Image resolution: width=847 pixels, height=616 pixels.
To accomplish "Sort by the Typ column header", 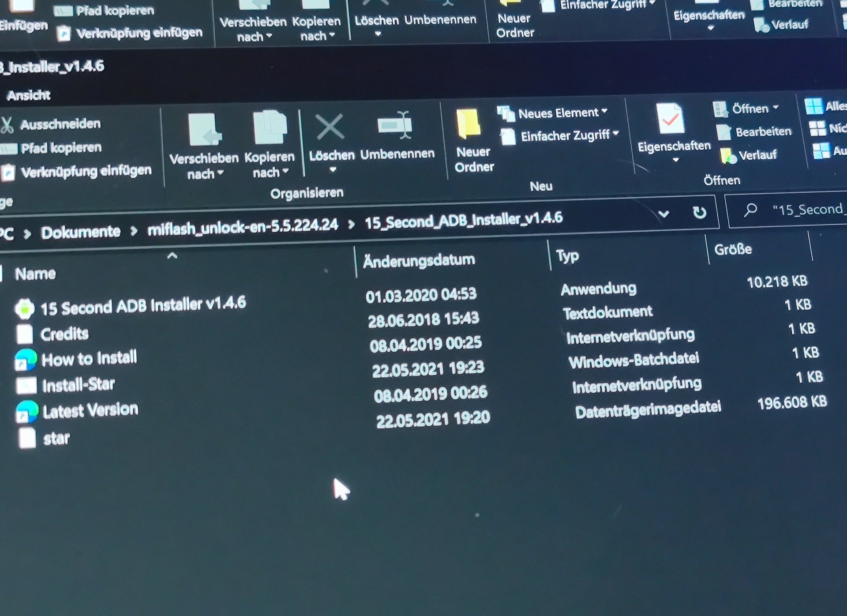I will click(567, 255).
